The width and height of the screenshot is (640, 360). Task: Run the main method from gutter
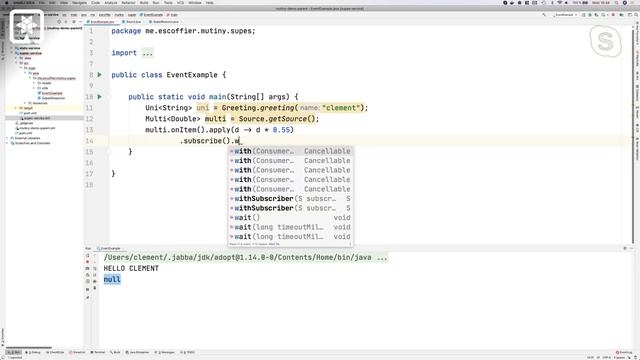(99, 97)
